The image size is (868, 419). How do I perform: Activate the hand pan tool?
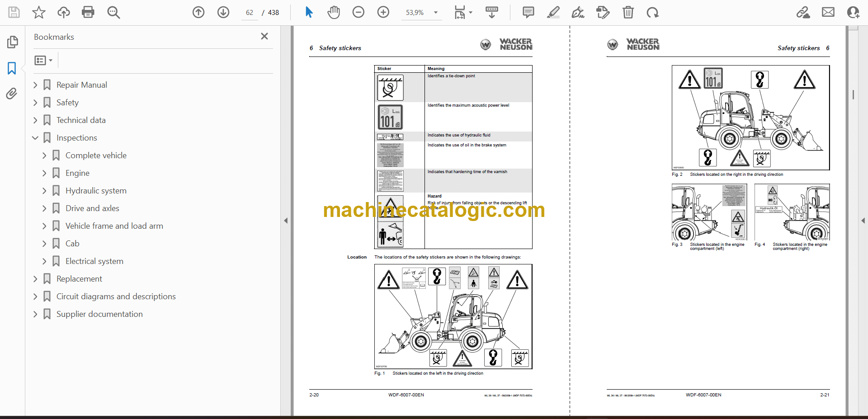(x=334, y=12)
